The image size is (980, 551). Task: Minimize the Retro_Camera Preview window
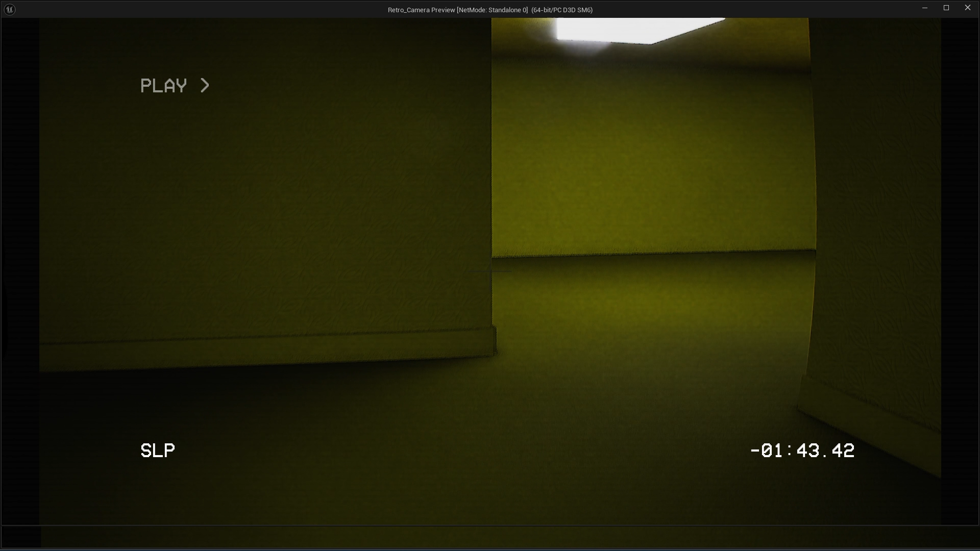[x=924, y=8]
